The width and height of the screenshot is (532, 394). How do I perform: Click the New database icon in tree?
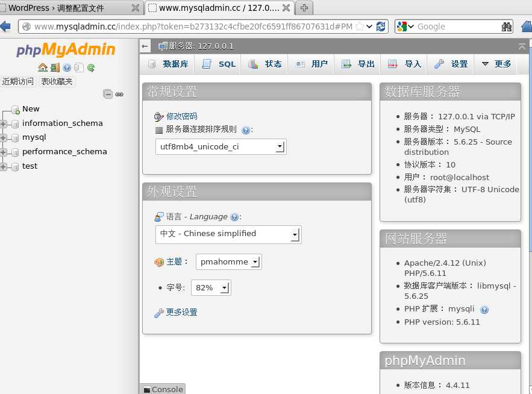pyautogui.click(x=15, y=110)
